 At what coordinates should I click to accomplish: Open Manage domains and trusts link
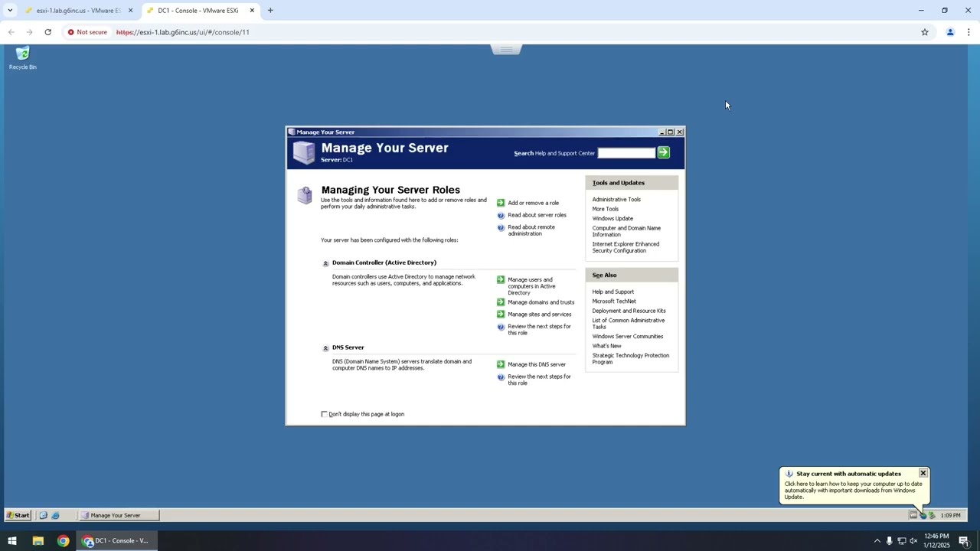pyautogui.click(x=541, y=302)
